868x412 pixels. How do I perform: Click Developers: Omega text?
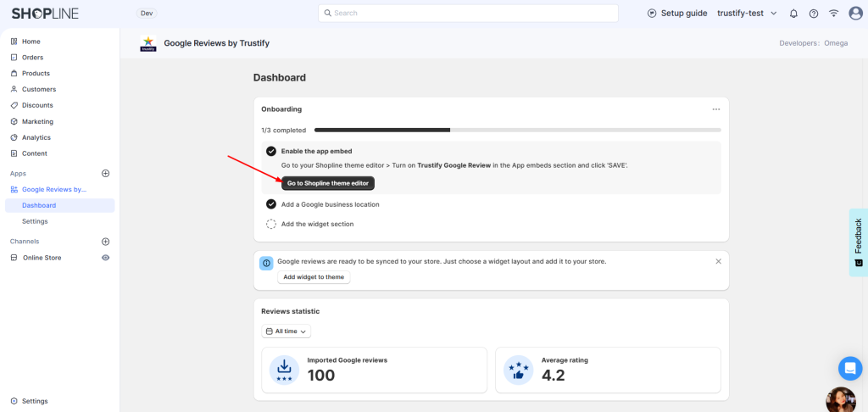[813, 43]
